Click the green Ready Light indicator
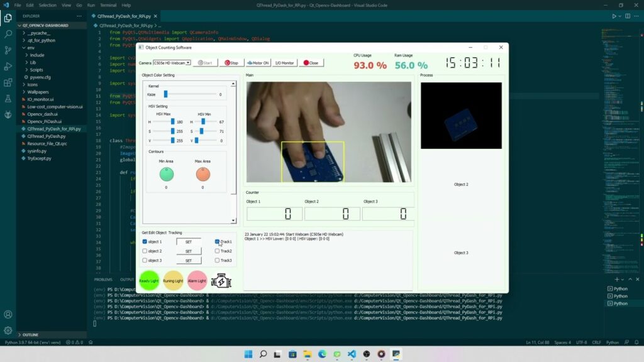The image size is (644, 362). [x=148, y=281]
